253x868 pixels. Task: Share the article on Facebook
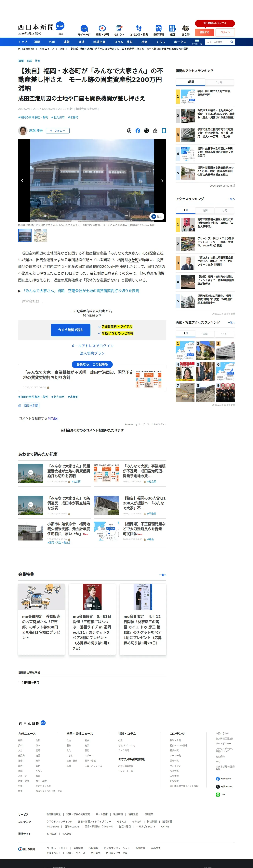click(138, 131)
